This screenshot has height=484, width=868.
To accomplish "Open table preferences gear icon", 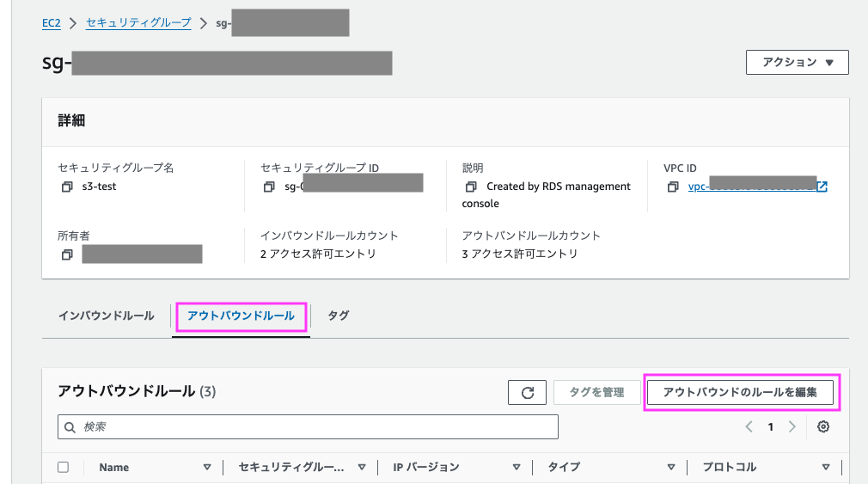I will click(823, 426).
